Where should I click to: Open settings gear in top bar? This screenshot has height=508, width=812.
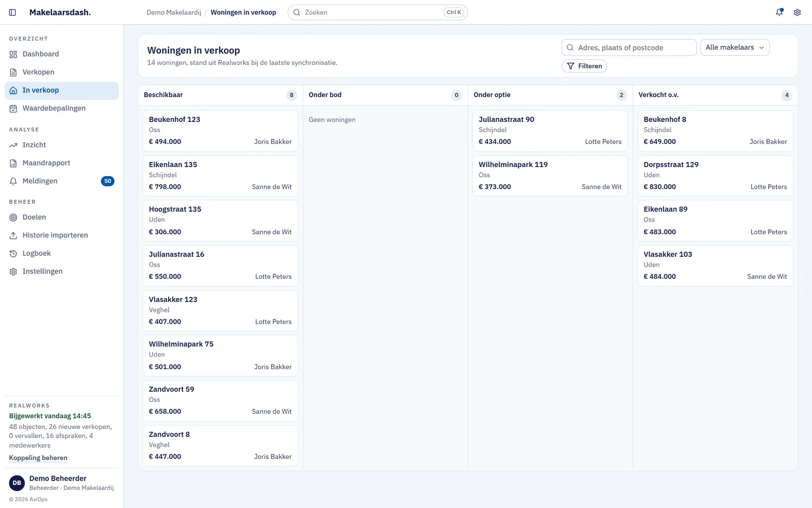[797, 12]
